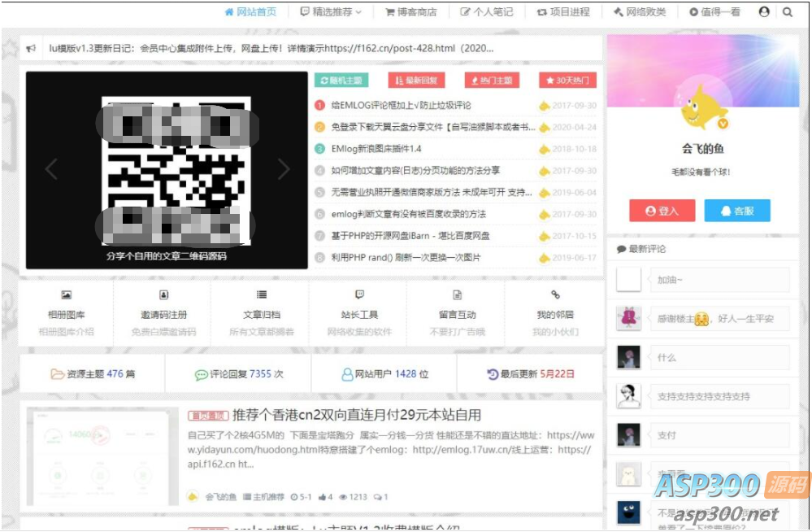Image resolution: width=812 pixels, height=532 pixels.
Task: Open 相册图库 photo gallery icon
Action: point(67,294)
